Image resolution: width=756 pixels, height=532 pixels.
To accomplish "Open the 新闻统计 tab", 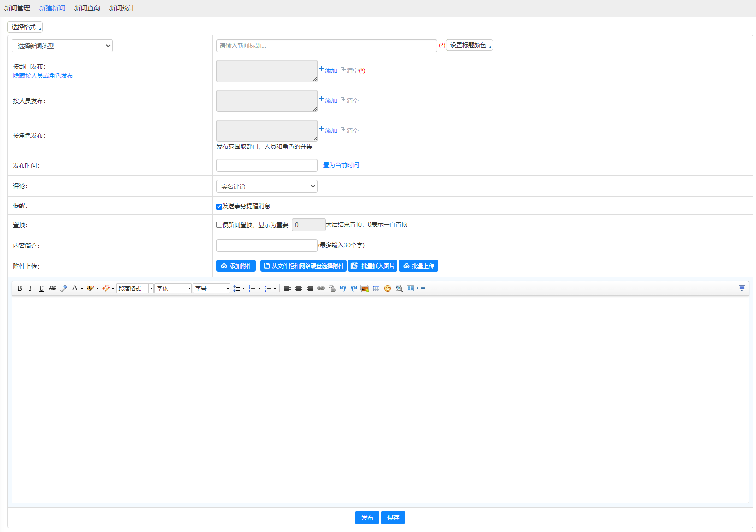I will 122,8.
